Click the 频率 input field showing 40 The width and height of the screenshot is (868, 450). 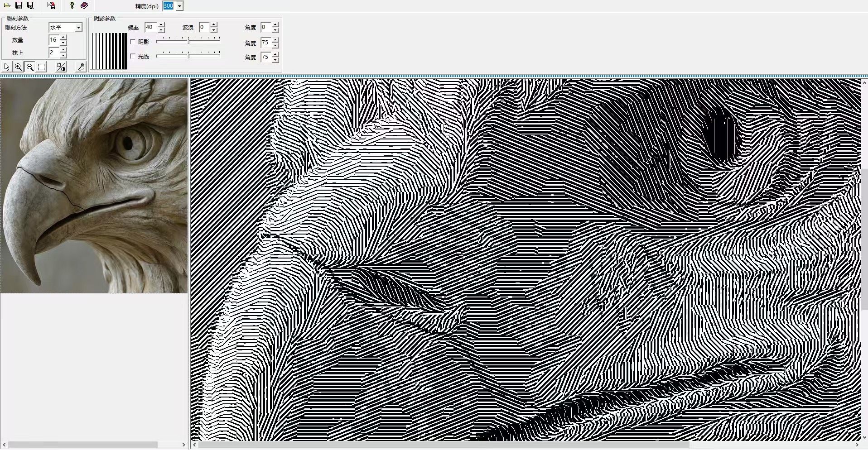(151, 28)
